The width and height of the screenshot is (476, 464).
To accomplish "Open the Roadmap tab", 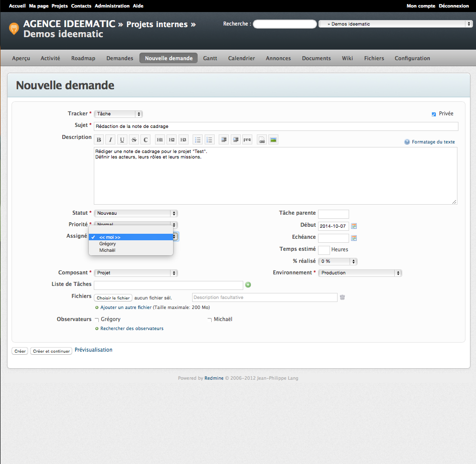I will (83, 58).
